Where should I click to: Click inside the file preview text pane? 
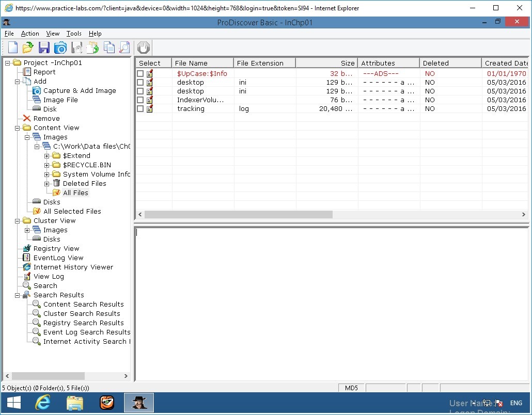click(332, 304)
